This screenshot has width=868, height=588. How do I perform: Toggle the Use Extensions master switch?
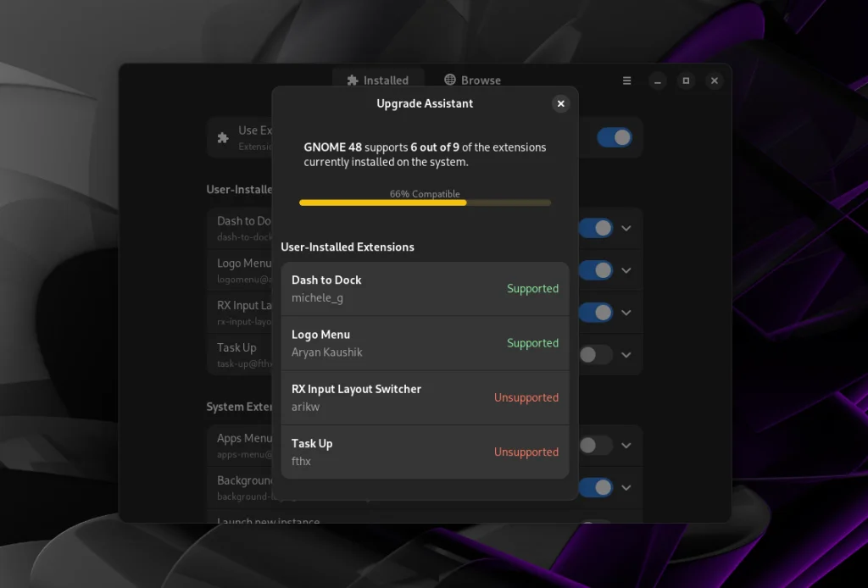615,138
